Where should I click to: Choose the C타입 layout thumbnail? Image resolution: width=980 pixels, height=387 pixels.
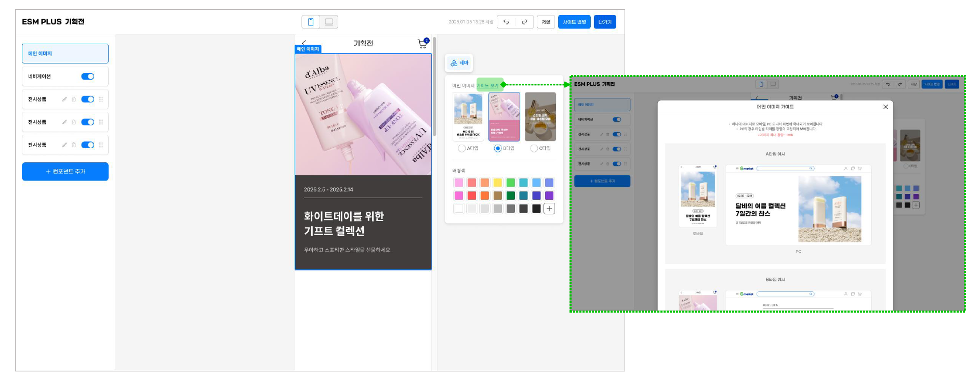pyautogui.click(x=540, y=117)
